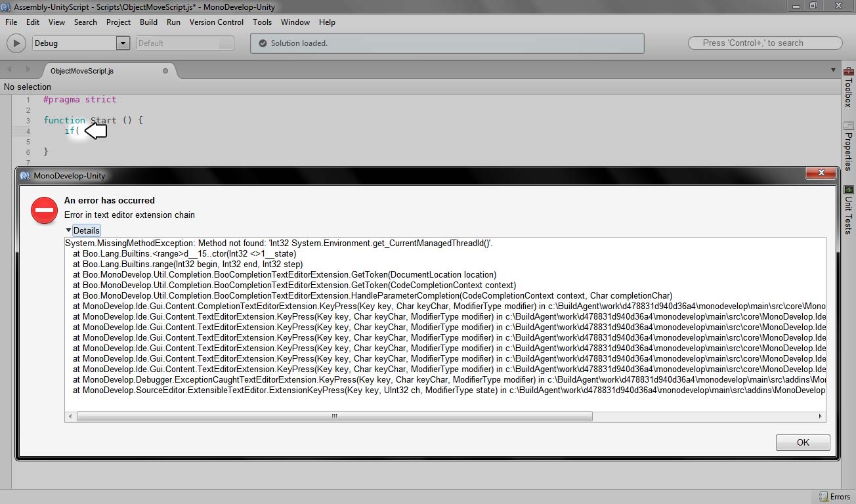Close the ObjectMoveScript.js tab
This screenshot has height=504, width=856.
click(165, 71)
